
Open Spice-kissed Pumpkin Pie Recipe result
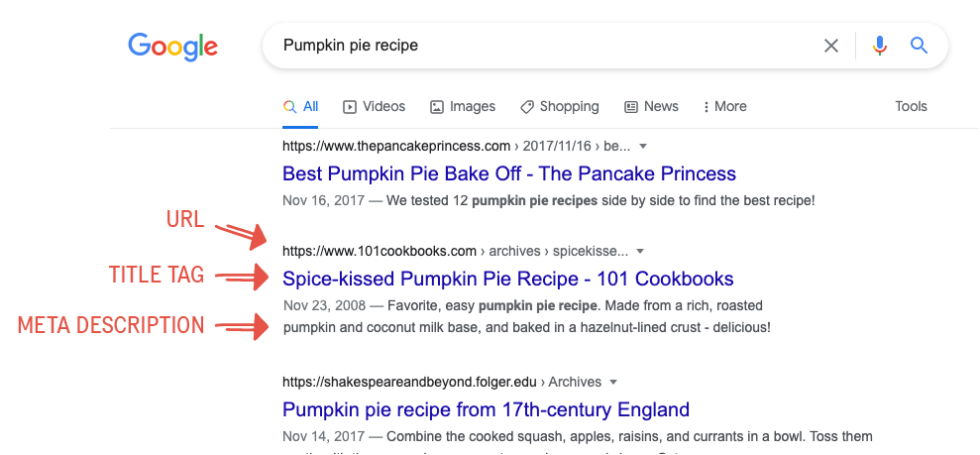coord(507,279)
